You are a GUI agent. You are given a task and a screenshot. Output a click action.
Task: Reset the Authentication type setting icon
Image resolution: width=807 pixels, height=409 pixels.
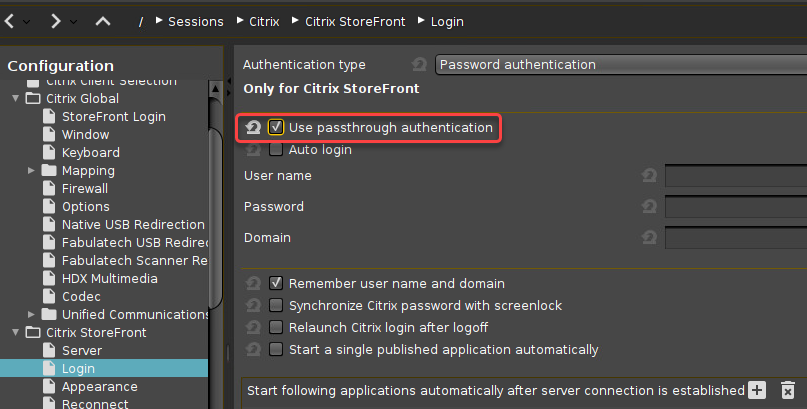[419, 65]
